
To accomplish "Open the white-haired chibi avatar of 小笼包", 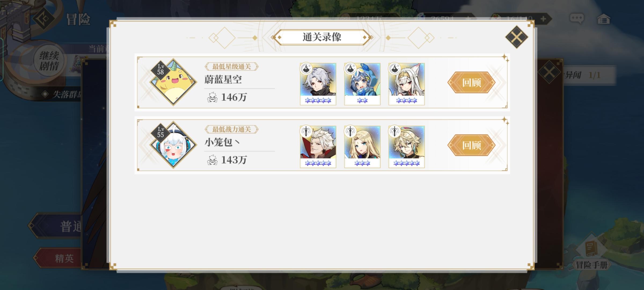I will click(173, 145).
